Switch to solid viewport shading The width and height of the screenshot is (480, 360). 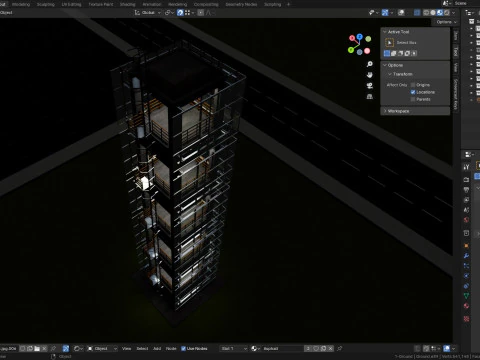point(433,13)
